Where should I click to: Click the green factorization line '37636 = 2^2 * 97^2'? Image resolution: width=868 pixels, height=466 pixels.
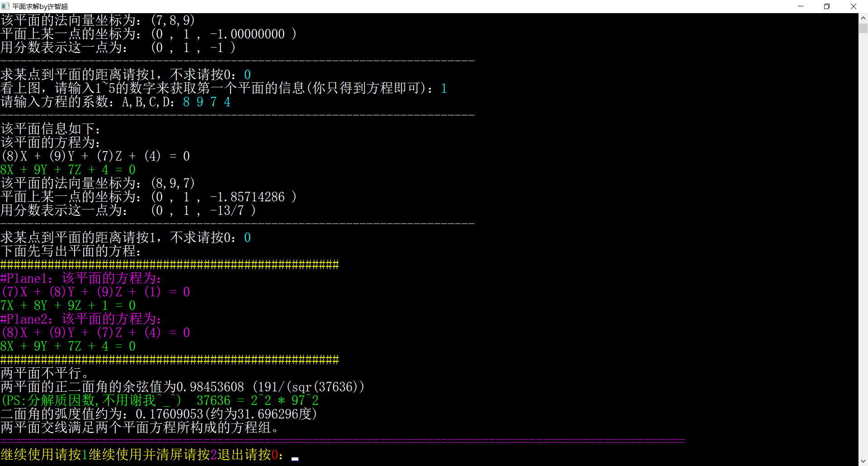tap(257, 400)
